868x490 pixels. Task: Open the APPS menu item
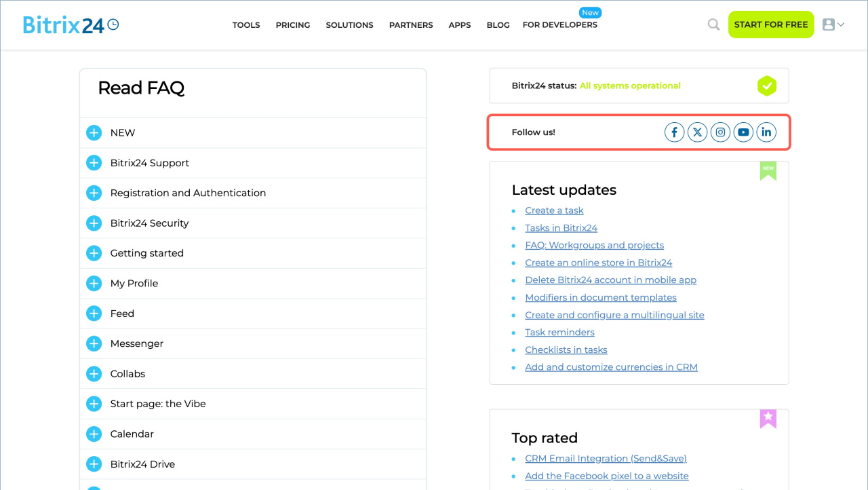(x=460, y=25)
